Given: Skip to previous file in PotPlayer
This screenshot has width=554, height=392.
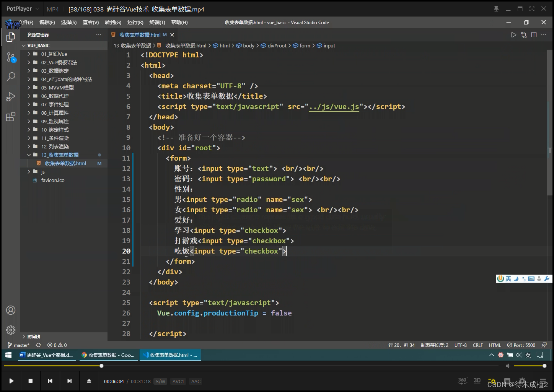Looking at the screenshot, I should [50, 381].
